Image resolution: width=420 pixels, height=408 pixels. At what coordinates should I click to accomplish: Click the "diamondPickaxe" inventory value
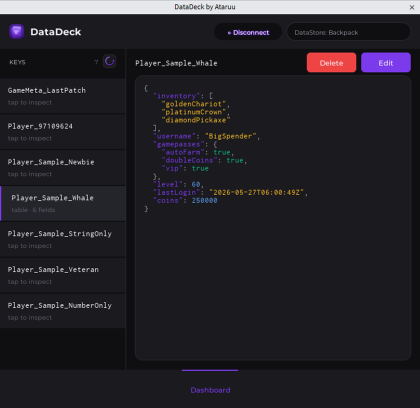tap(196, 120)
